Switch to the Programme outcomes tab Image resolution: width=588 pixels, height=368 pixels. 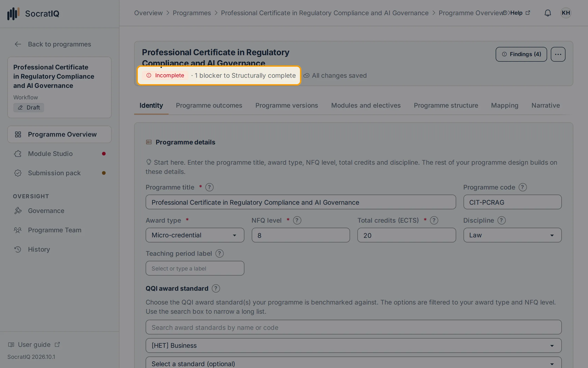209,105
